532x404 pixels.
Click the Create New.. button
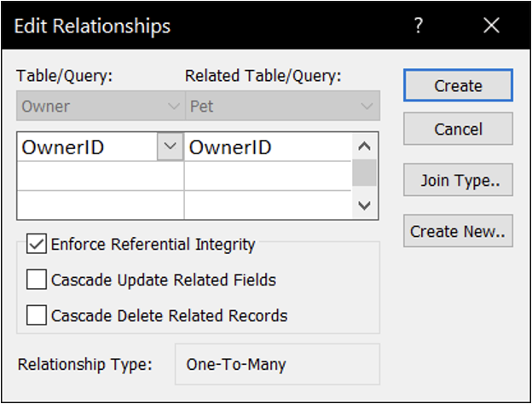pos(458,231)
